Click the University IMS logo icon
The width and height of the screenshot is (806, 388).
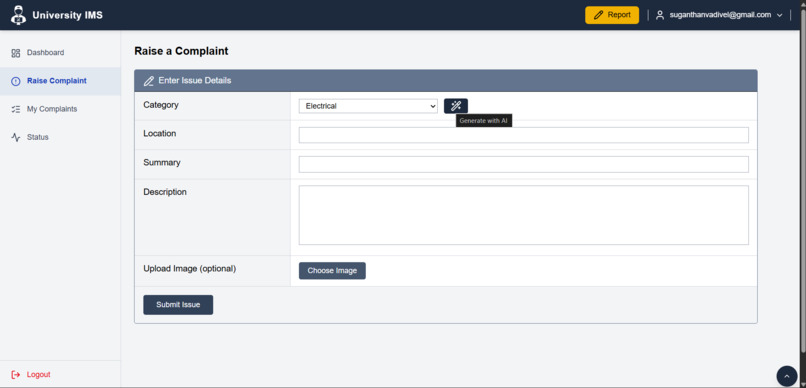pyautogui.click(x=19, y=15)
